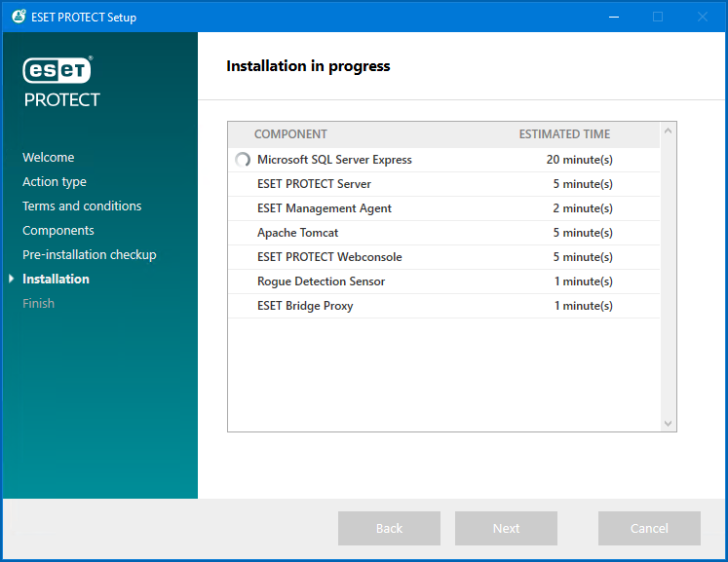Click the Back button
The height and width of the screenshot is (562, 728).
(x=389, y=528)
